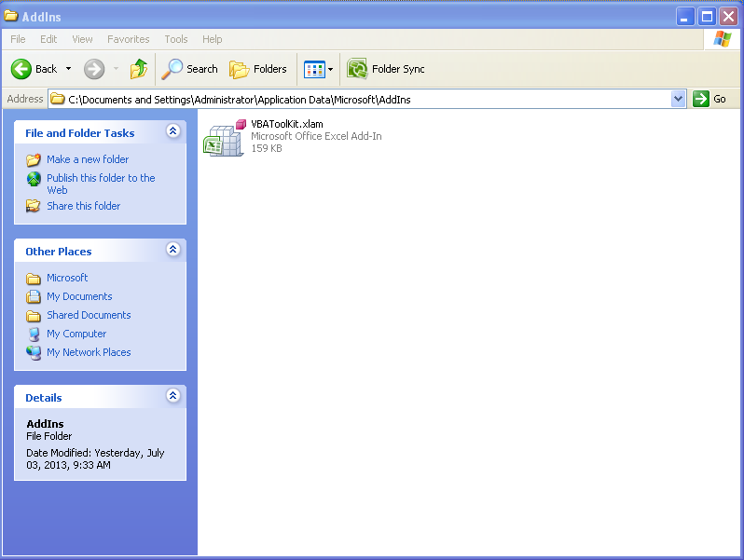Click the Other Places header text
Viewport: 744px width, 560px height.
click(59, 252)
